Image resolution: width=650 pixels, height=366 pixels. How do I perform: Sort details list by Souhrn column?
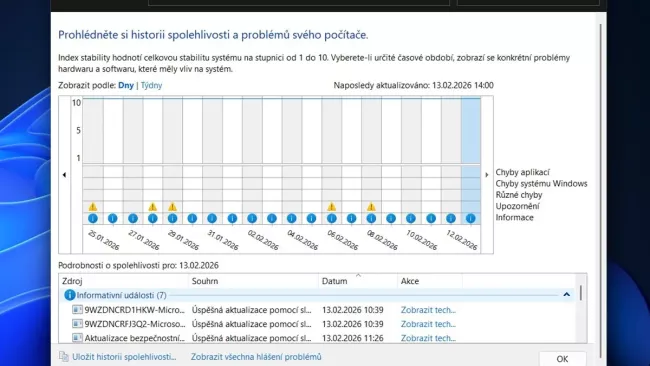tap(254, 281)
